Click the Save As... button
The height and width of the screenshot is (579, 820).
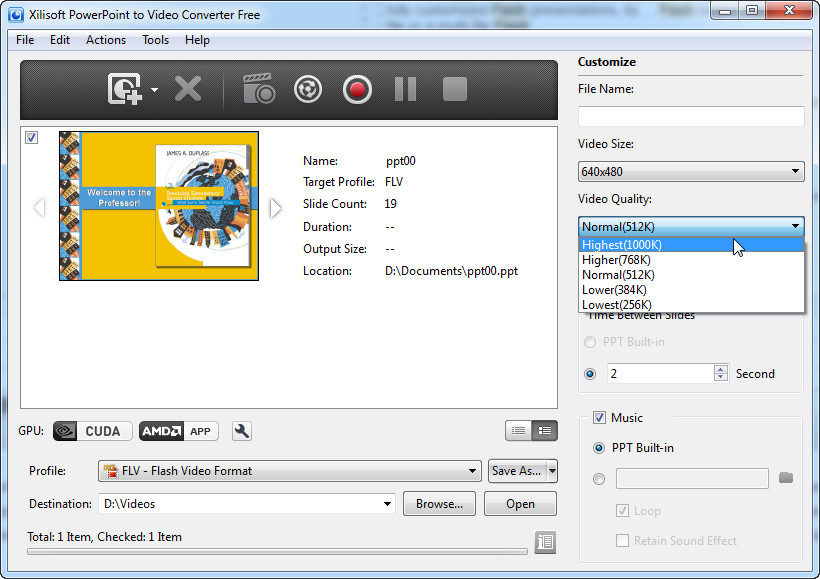[x=517, y=471]
